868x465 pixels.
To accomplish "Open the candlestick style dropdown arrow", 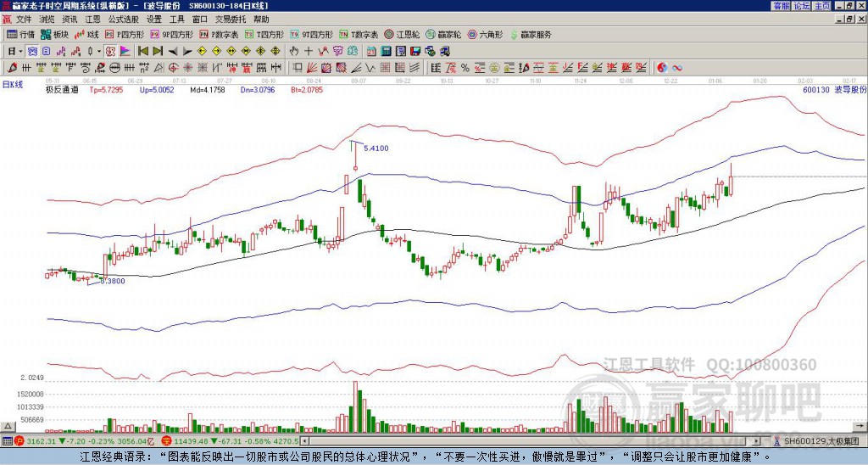I will [x=98, y=51].
